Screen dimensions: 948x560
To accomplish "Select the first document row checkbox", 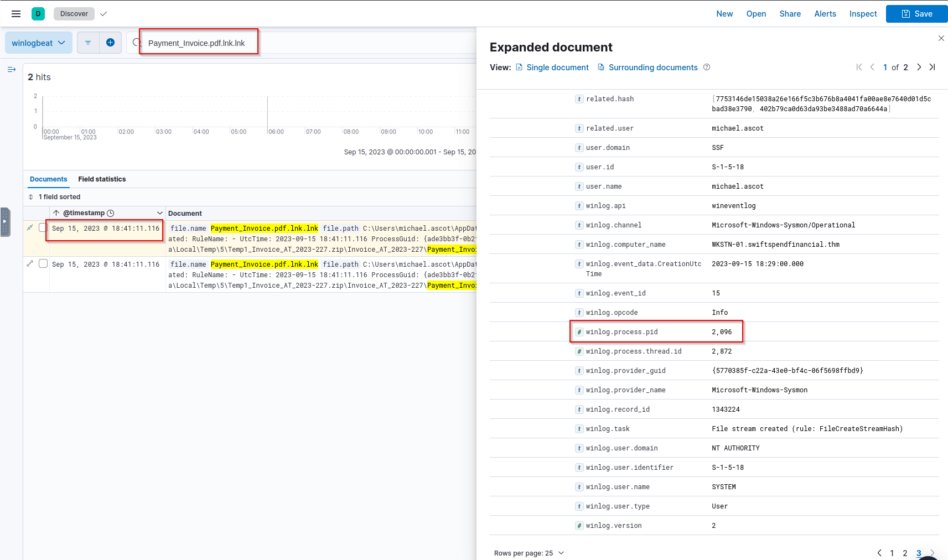I will tap(43, 228).
